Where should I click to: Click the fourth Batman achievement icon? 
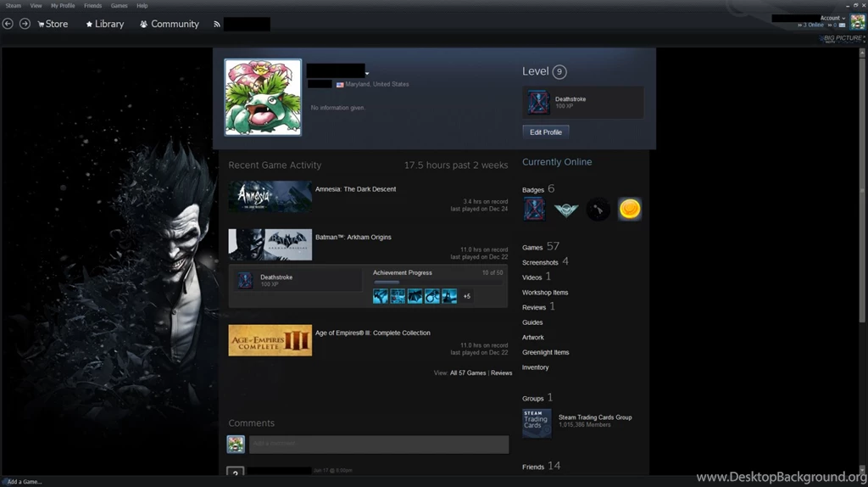[431, 296]
